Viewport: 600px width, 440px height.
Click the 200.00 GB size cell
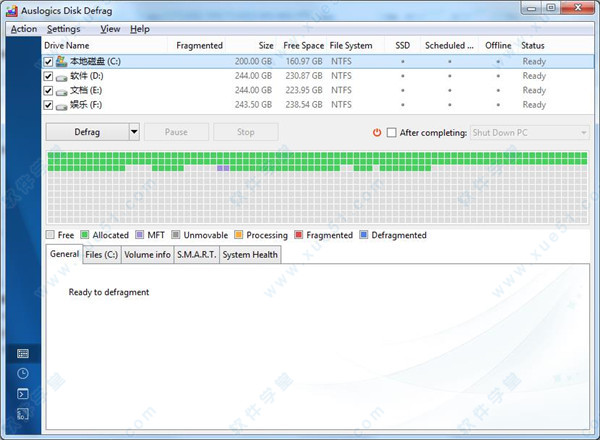point(253,62)
